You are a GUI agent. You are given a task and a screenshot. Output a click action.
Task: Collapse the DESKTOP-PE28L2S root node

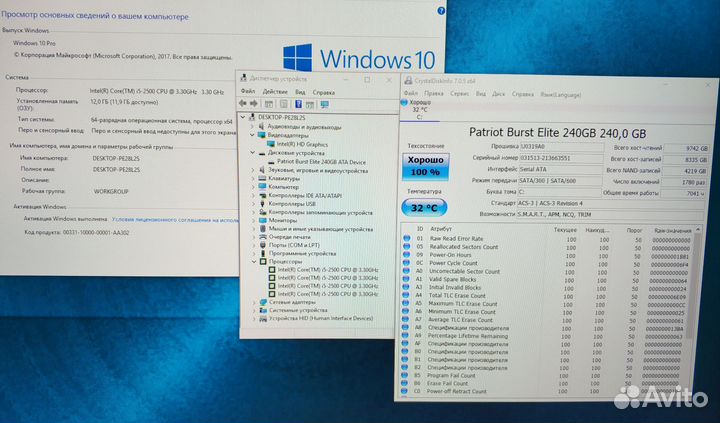click(x=243, y=117)
